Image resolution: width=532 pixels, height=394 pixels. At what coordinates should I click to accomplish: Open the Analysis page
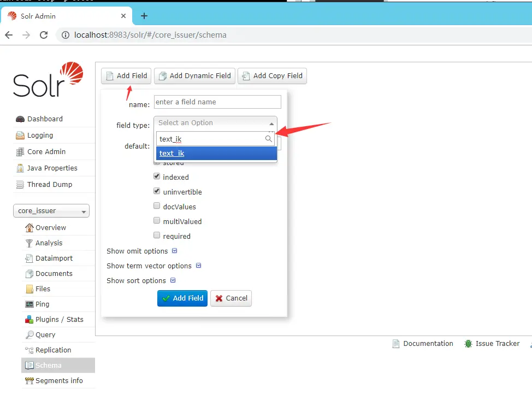click(x=49, y=243)
